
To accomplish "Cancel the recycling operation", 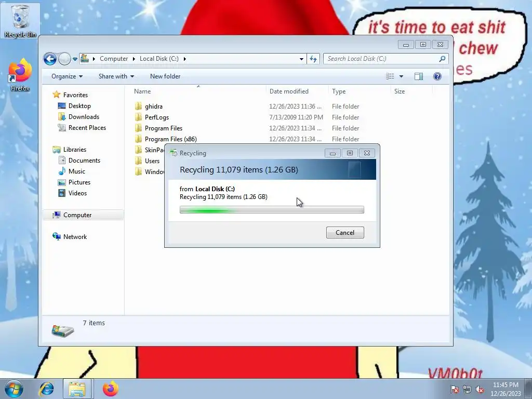I will click(x=345, y=233).
